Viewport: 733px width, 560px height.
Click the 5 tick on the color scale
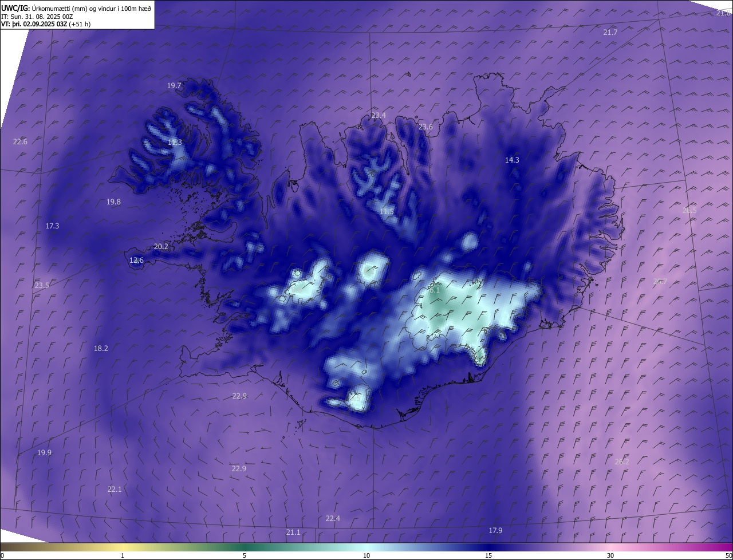(245, 555)
